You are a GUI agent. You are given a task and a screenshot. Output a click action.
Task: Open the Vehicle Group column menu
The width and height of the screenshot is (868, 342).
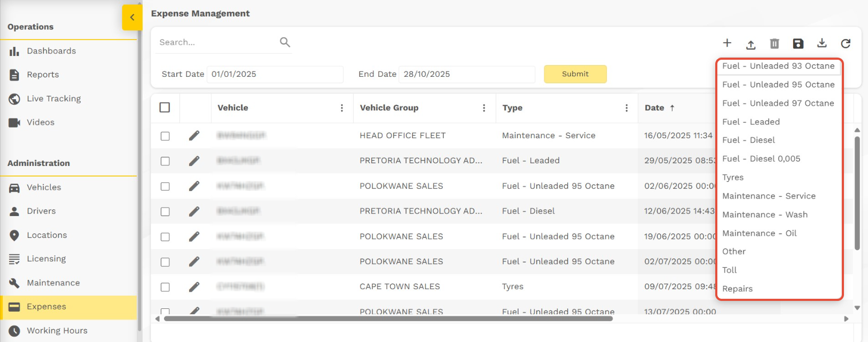tap(484, 108)
